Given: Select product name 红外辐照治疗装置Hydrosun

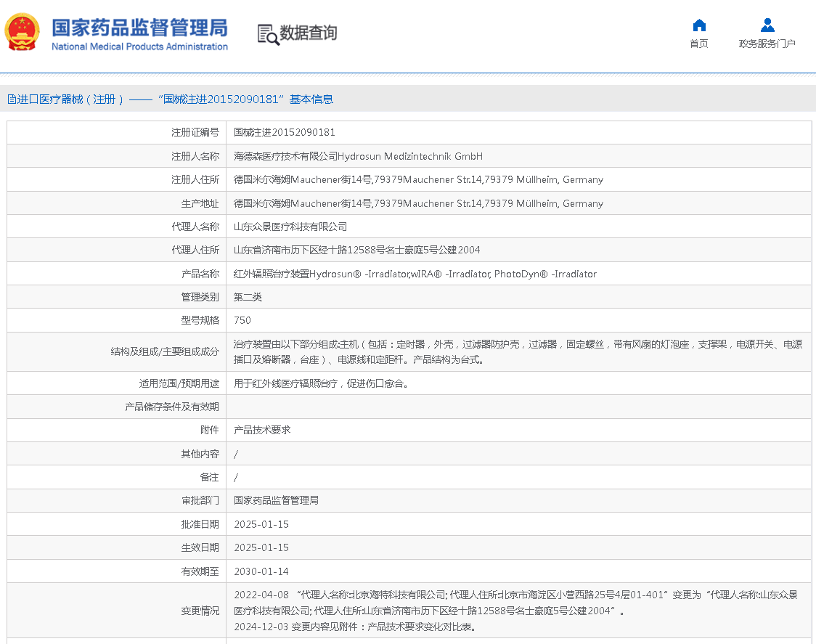Looking at the screenshot, I should pos(415,274).
